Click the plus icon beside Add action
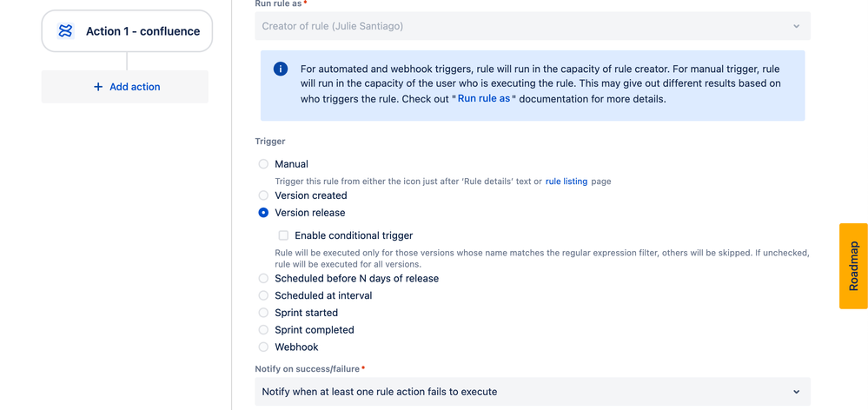Screen dimensions: 868x410 click(98, 87)
